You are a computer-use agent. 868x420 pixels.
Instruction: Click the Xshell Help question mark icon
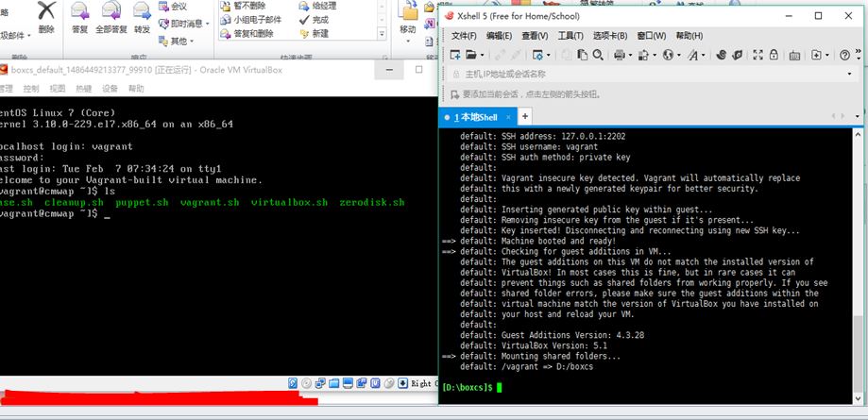[x=844, y=55]
